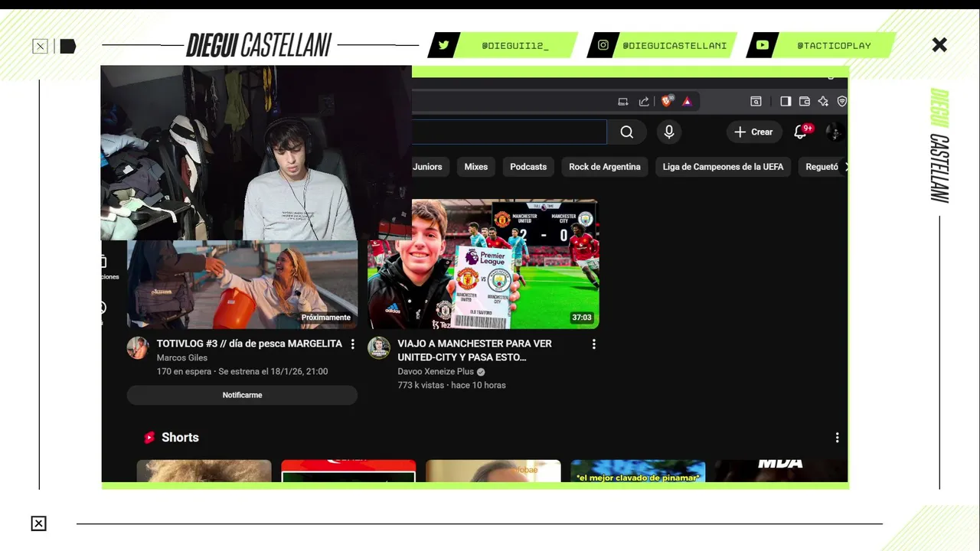Click the install app icon in the address bar

(623, 101)
